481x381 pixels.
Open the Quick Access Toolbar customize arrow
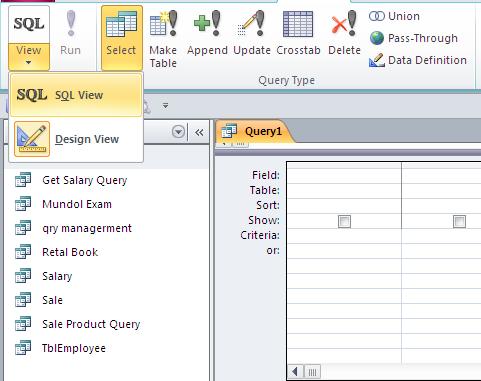[165, 106]
